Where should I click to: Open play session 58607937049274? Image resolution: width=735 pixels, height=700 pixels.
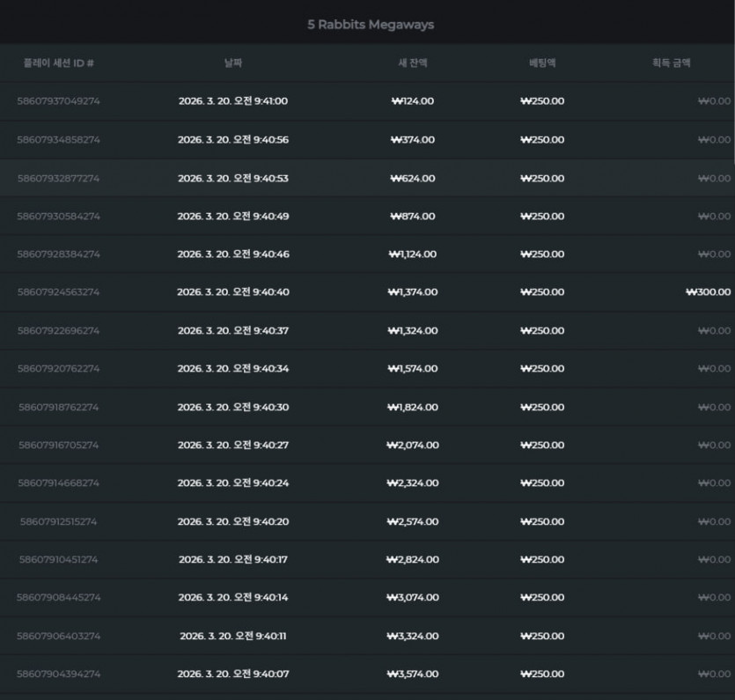[58, 101]
